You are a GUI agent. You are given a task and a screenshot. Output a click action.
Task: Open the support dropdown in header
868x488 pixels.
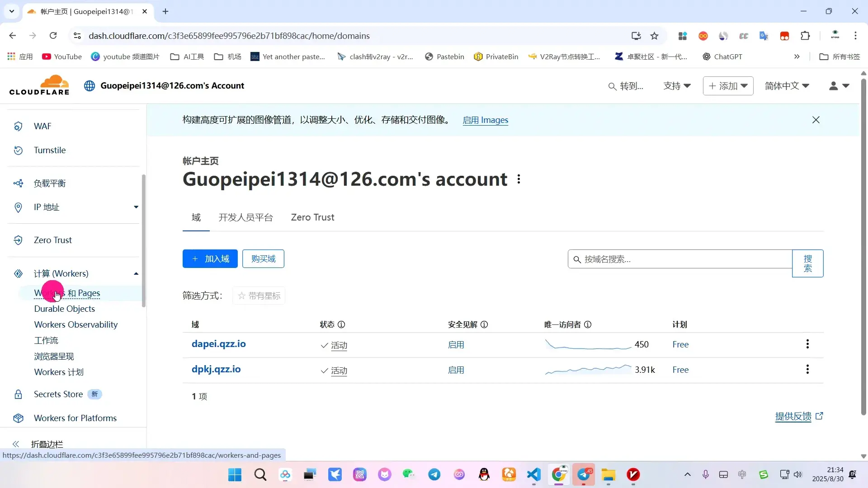point(677,86)
